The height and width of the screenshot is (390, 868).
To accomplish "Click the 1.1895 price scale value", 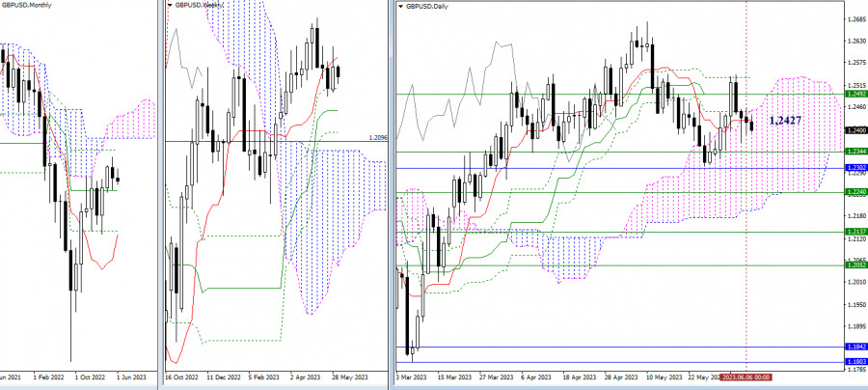I will (855, 327).
